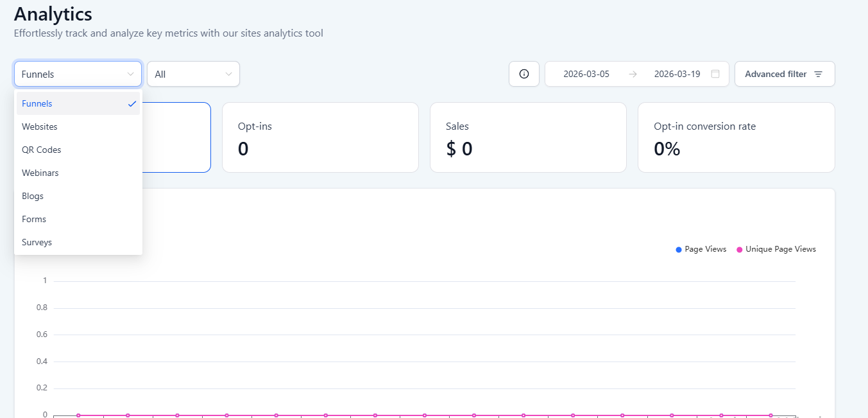The width and height of the screenshot is (868, 418).
Task: Select Webinars from the dropdown list
Action: (40, 173)
